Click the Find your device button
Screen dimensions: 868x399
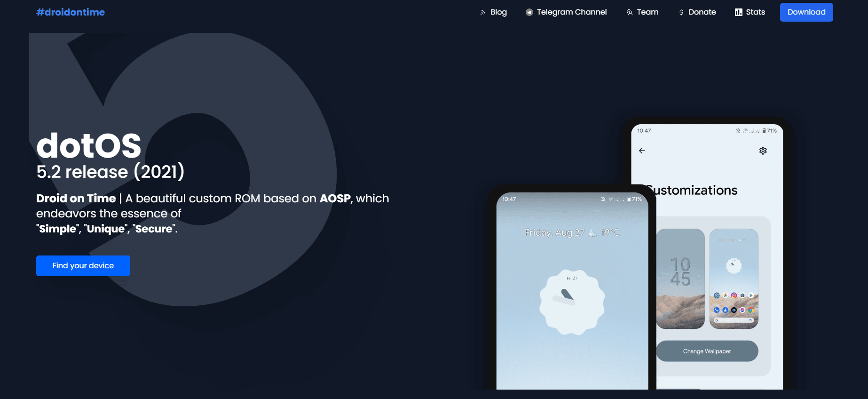pyautogui.click(x=83, y=266)
